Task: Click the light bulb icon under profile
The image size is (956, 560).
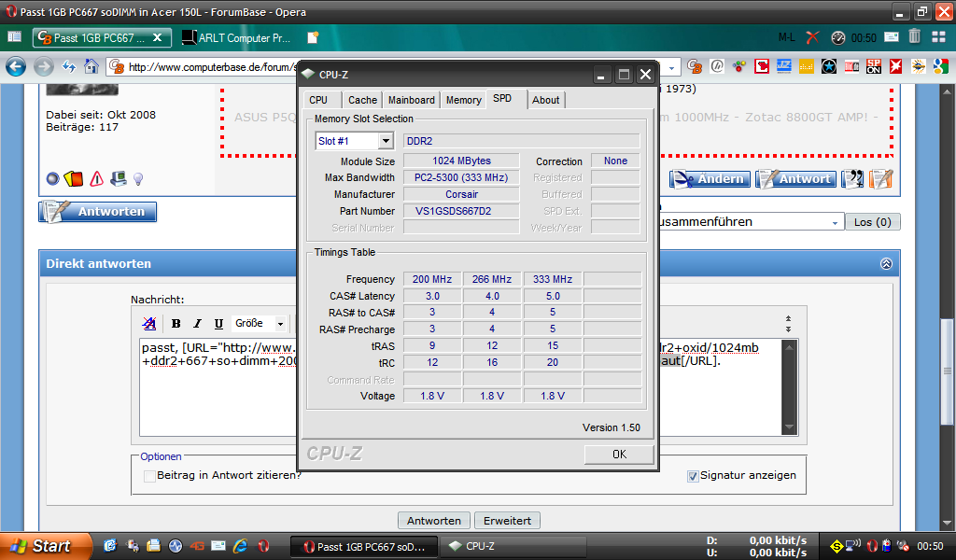Action: click(138, 178)
